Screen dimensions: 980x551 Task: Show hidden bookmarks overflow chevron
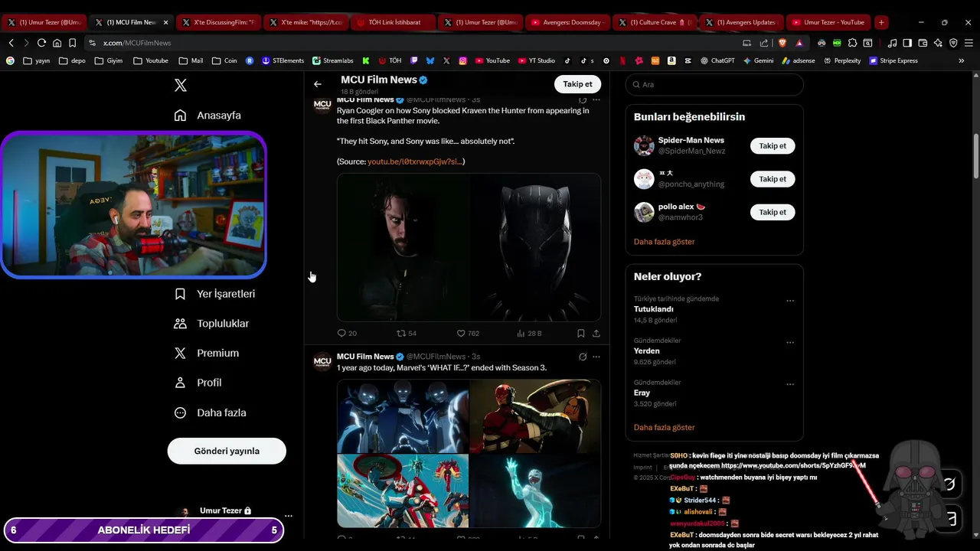(962, 60)
